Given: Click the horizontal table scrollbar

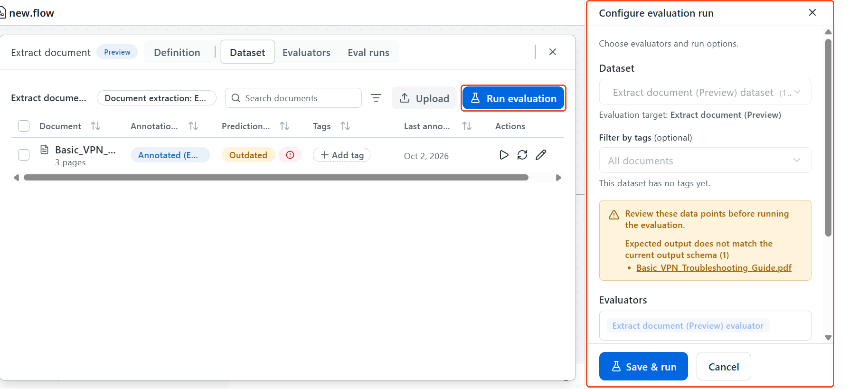Looking at the screenshot, I should click(x=276, y=177).
